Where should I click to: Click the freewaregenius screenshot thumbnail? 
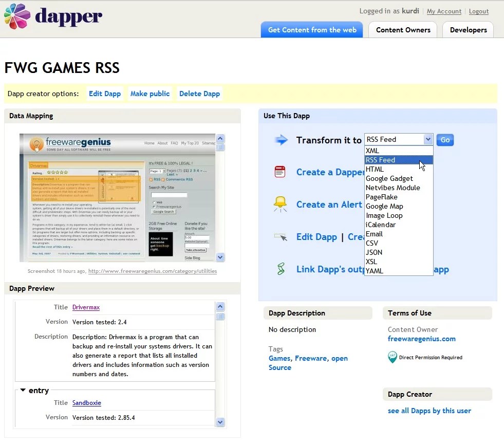(117, 198)
